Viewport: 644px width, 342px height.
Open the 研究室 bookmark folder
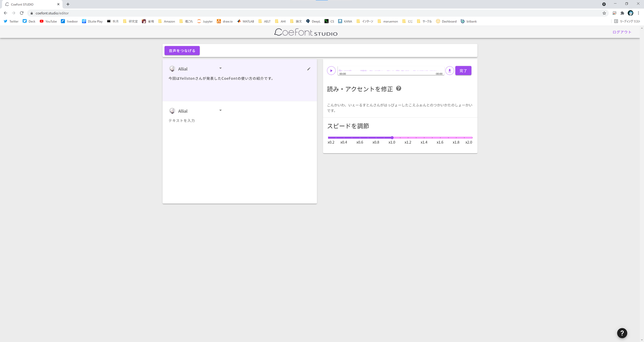coord(130,21)
